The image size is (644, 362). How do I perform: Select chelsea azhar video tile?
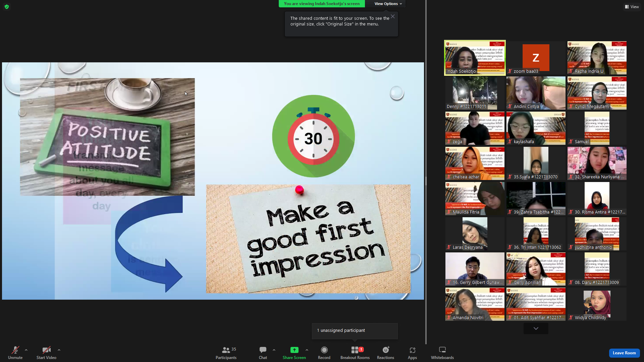click(x=475, y=163)
